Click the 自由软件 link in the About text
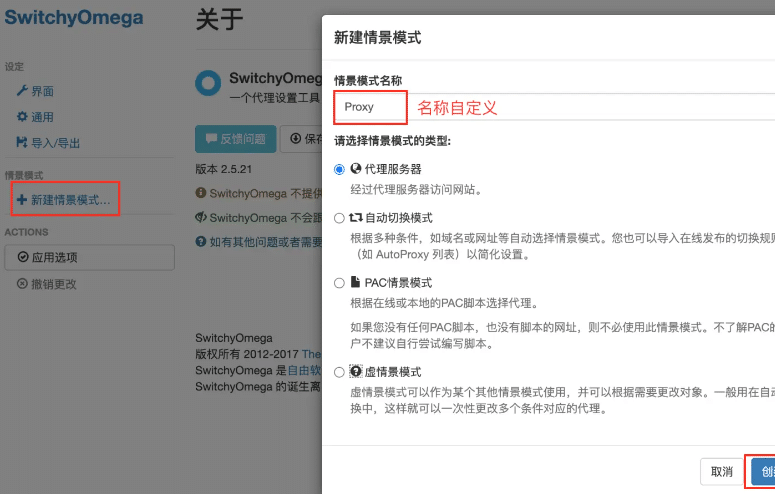The width and height of the screenshot is (775, 494). click(304, 370)
